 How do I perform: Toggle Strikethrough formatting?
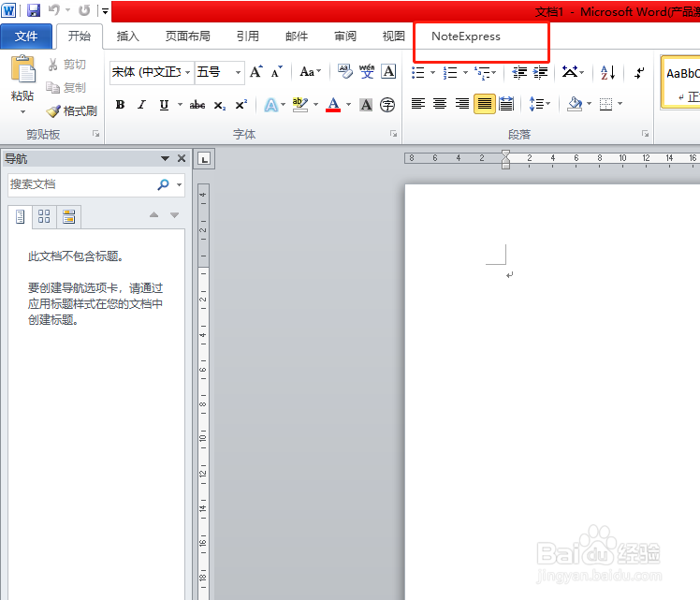pyautogui.click(x=197, y=105)
